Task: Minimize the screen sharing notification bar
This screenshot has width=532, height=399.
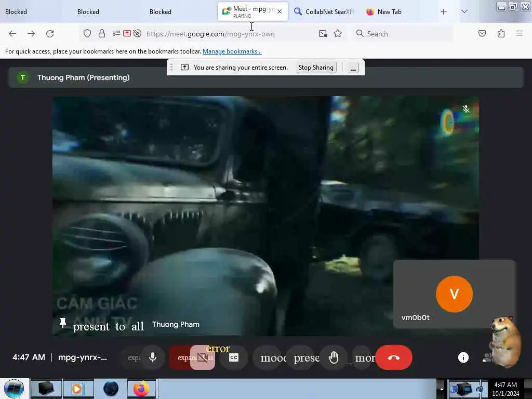Action: 353,68
